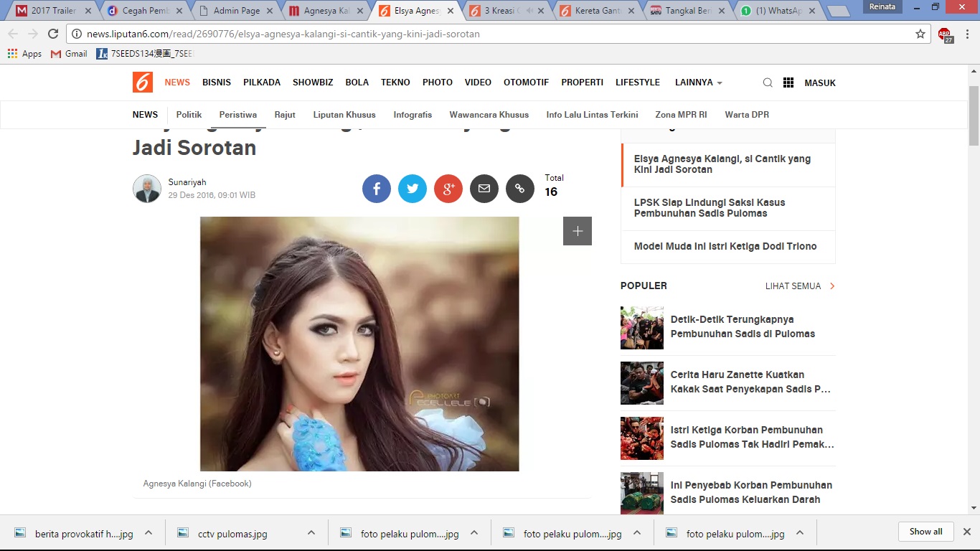Image resolution: width=980 pixels, height=551 pixels.
Task: Open 7SEEDS134 bookmark
Action: [x=145, y=54]
